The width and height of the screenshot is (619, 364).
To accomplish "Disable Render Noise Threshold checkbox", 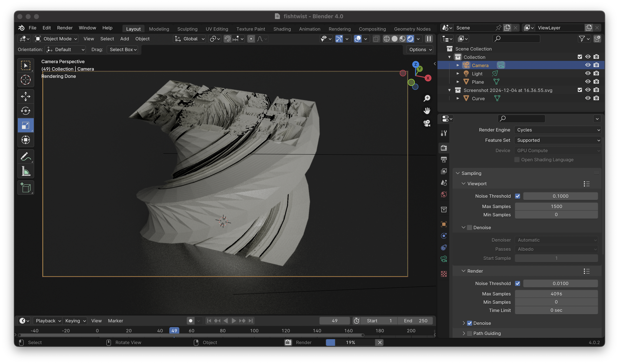I will [x=518, y=283].
